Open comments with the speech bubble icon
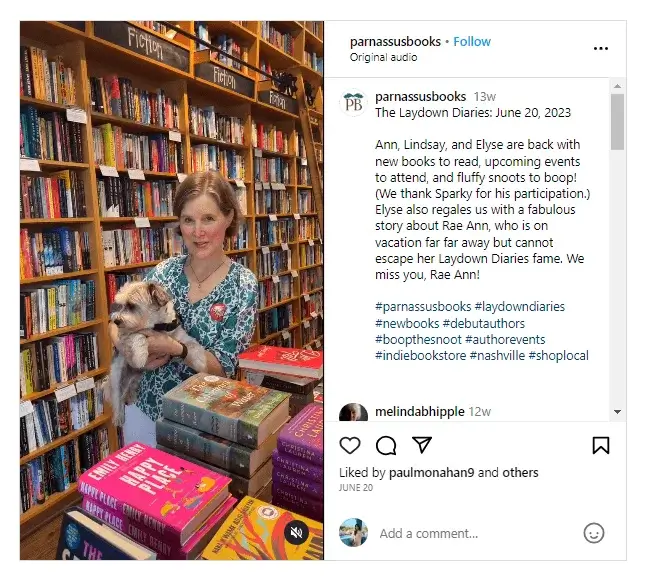Image resolution: width=645 pixels, height=584 pixels. pos(386,445)
